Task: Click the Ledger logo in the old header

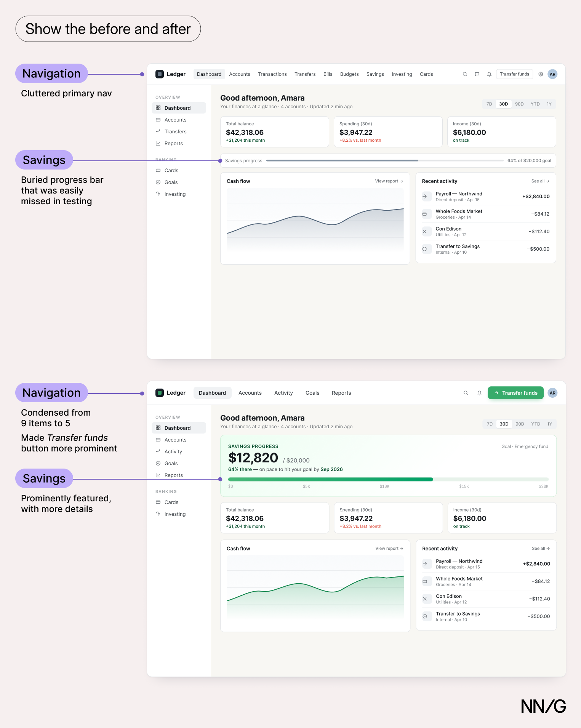Action: (170, 74)
